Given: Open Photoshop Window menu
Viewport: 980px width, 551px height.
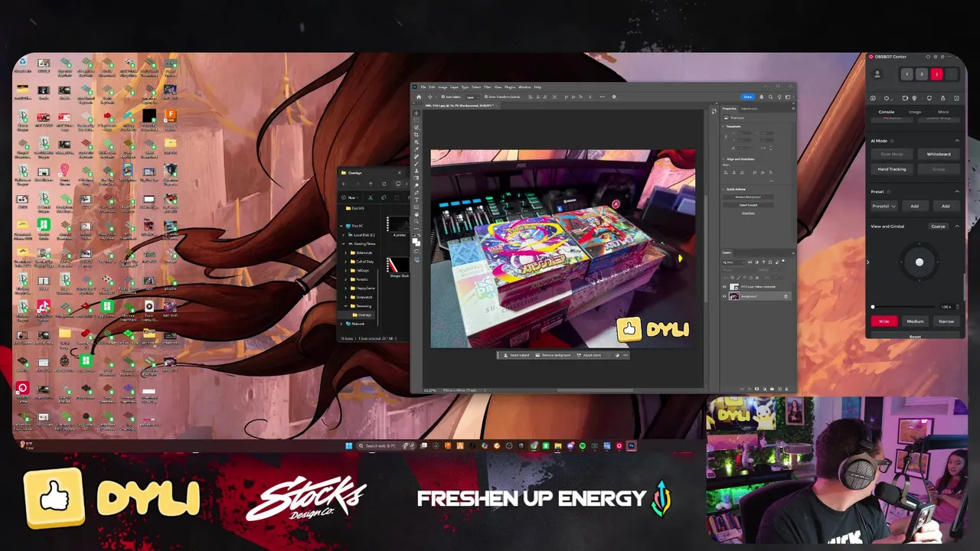Looking at the screenshot, I should (x=524, y=87).
